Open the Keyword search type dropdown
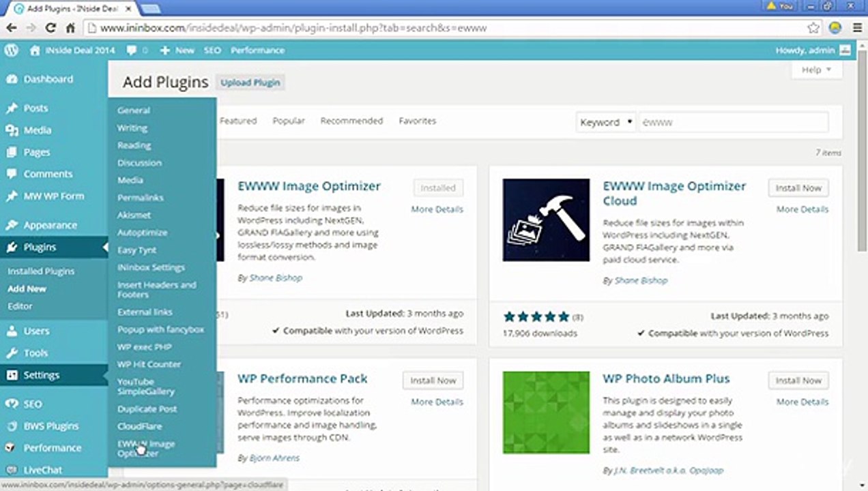868x491 pixels. tap(606, 122)
